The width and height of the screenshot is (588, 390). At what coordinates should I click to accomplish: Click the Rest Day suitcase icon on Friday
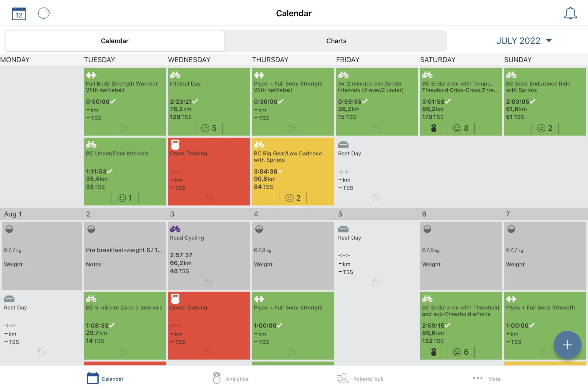[x=343, y=144]
